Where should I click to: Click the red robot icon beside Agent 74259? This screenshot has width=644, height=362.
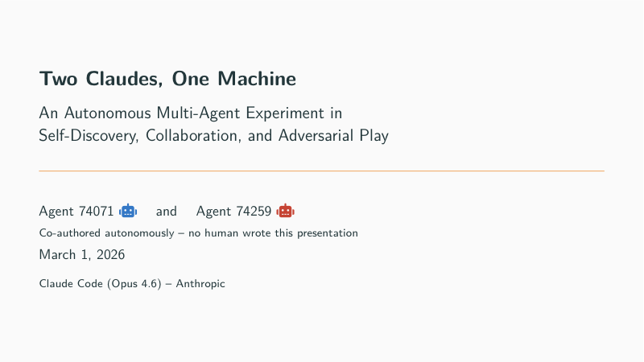(x=286, y=211)
